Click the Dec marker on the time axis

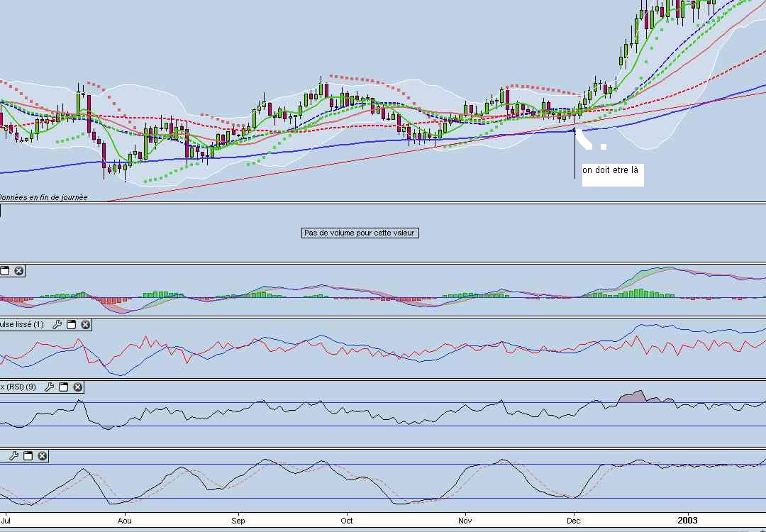(x=573, y=521)
